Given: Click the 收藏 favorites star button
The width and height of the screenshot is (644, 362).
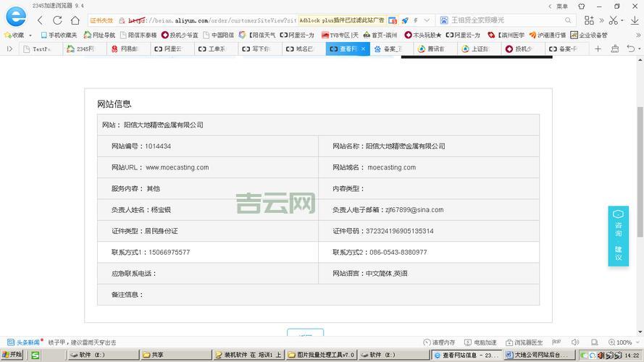Looking at the screenshot, I should 14,35.
